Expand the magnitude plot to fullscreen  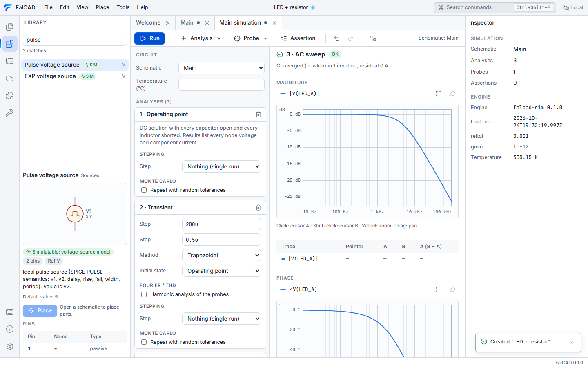[439, 94]
